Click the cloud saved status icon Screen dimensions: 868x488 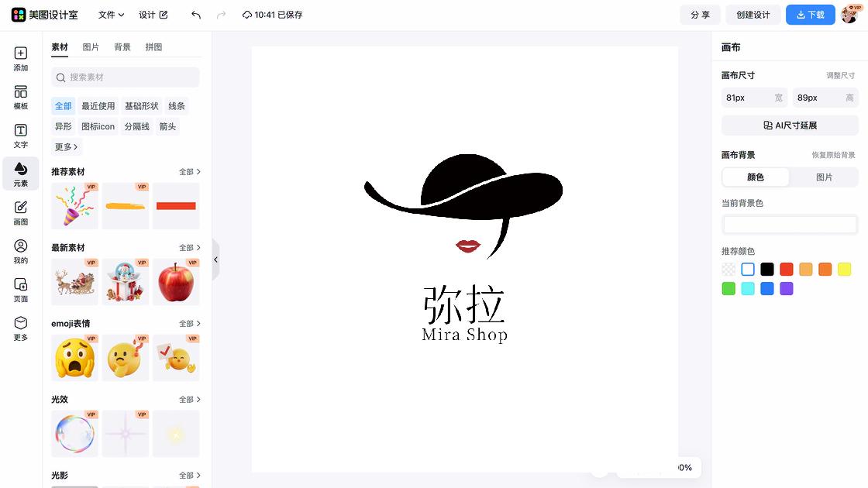pos(247,15)
